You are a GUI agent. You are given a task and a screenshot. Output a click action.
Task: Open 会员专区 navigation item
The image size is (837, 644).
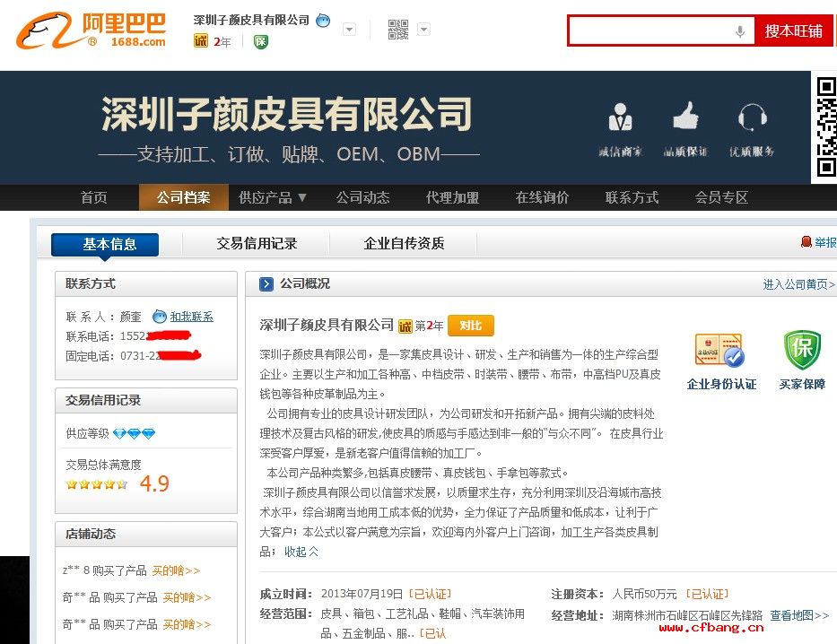click(721, 197)
